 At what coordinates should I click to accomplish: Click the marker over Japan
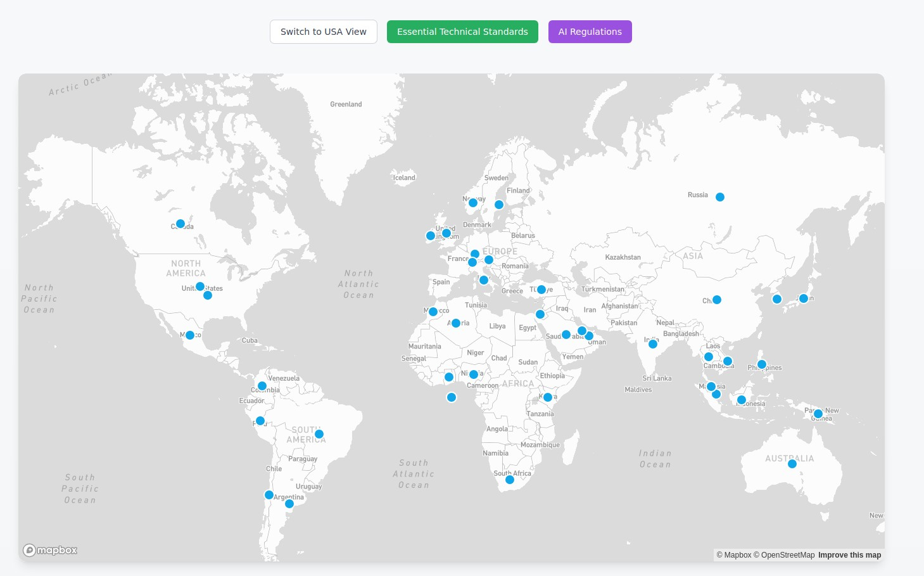pos(804,298)
